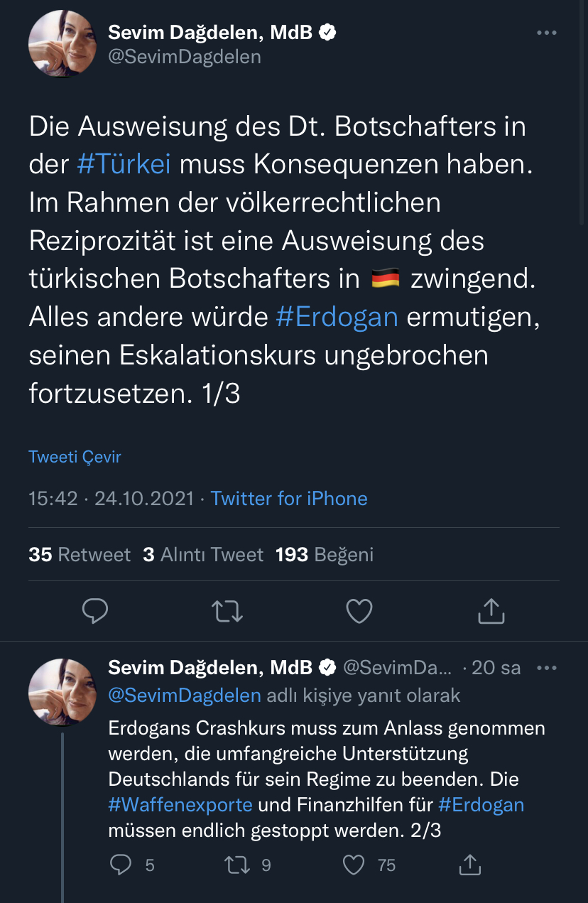Open Sevim Dağdelen's top profile picture
588x903 pixels.
click(62, 44)
